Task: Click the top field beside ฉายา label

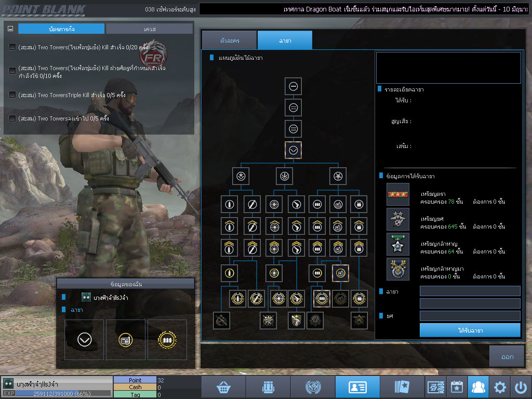Action: pyautogui.click(x=470, y=291)
